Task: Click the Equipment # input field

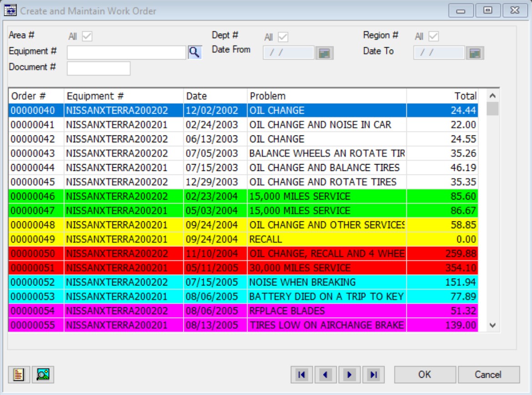Action: (x=127, y=53)
